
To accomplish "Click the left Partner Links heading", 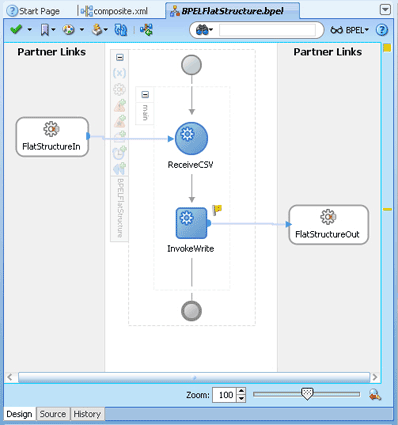I will click(52, 52).
